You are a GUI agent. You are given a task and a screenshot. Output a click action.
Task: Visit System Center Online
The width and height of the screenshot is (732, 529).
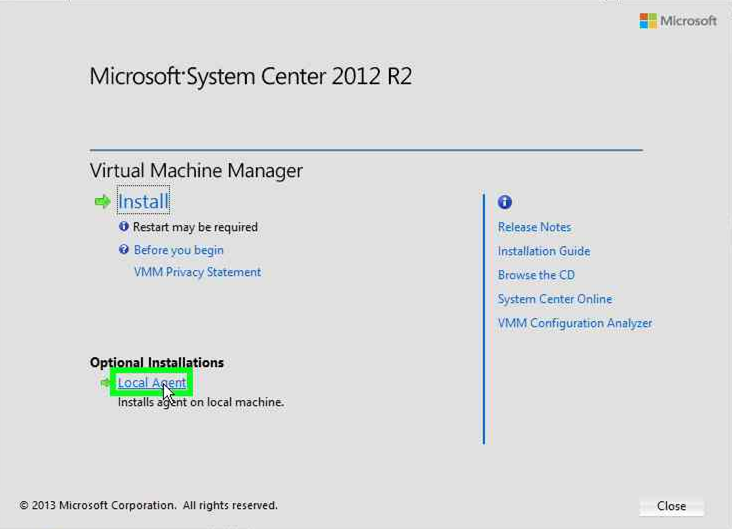coord(555,299)
